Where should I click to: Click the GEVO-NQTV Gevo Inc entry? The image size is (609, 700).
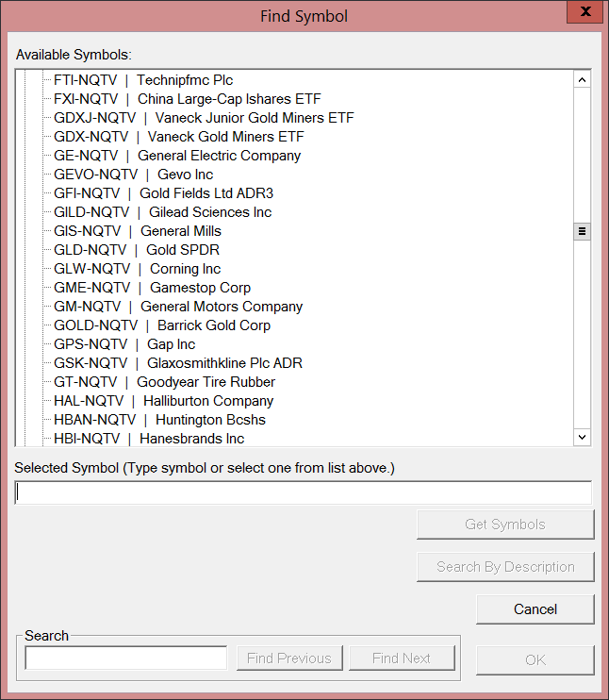tap(134, 175)
